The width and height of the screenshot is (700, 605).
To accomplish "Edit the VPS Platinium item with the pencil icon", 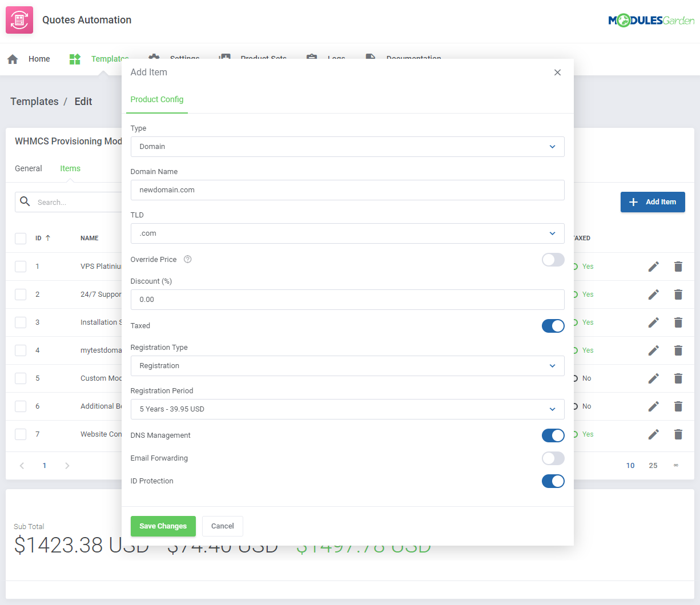I will (653, 266).
